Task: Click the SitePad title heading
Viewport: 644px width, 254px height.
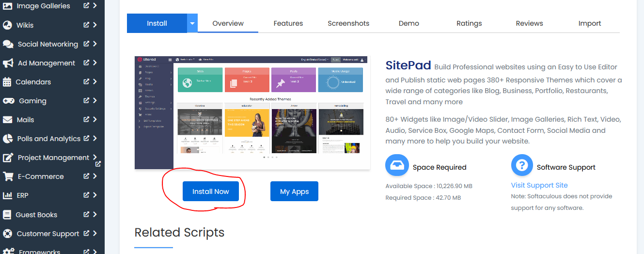Action: point(408,65)
